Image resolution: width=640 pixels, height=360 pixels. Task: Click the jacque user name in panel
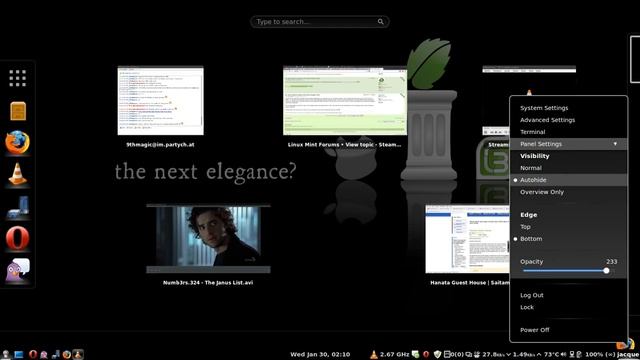(x=628, y=354)
